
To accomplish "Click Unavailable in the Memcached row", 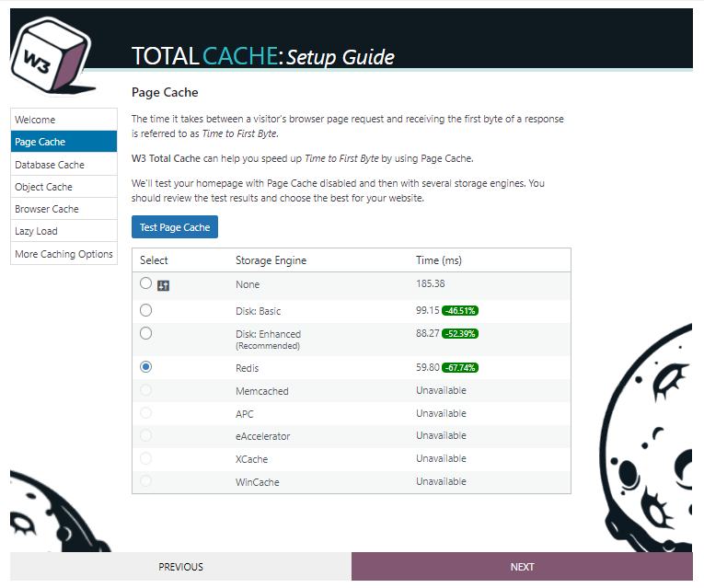I will pyautogui.click(x=441, y=390).
